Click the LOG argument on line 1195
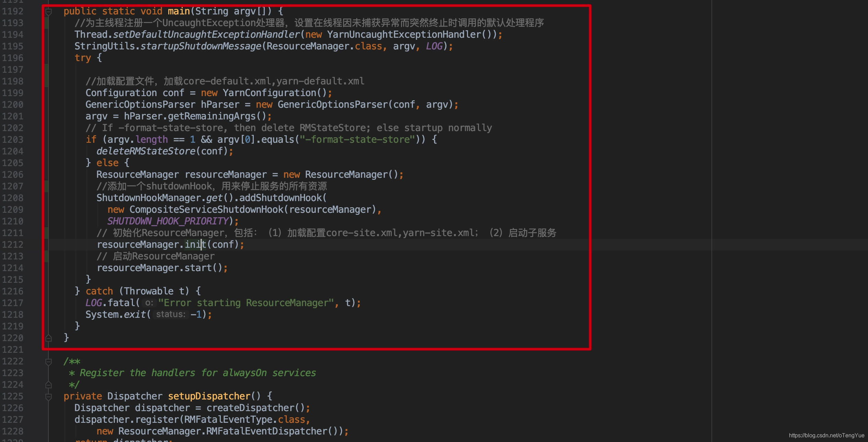 (x=434, y=46)
